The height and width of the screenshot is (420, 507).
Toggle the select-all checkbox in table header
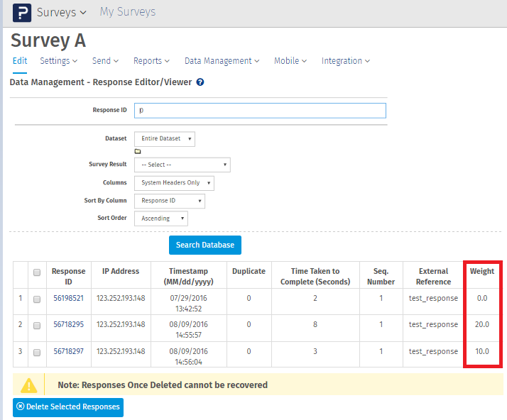[x=37, y=272]
